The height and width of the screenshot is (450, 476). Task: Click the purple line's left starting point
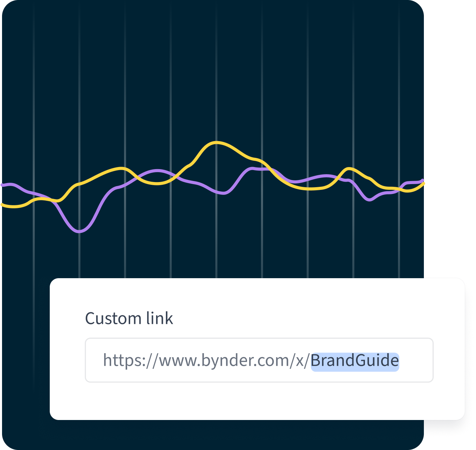(x=3, y=185)
